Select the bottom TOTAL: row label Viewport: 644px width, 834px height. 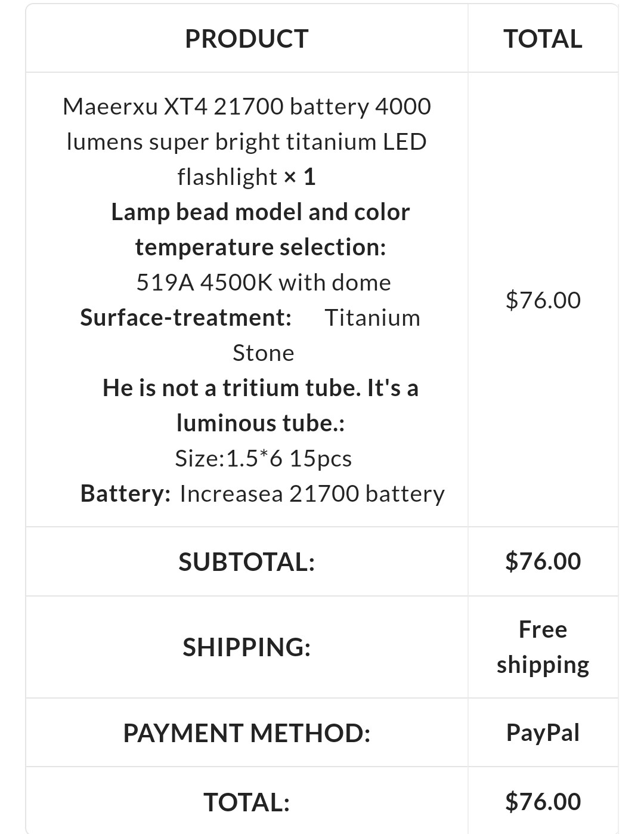(x=246, y=802)
